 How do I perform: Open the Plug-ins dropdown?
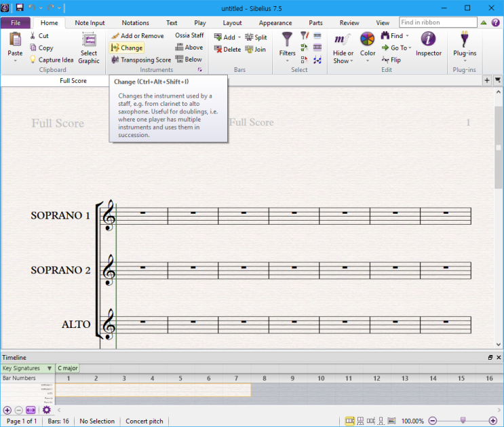point(465,47)
